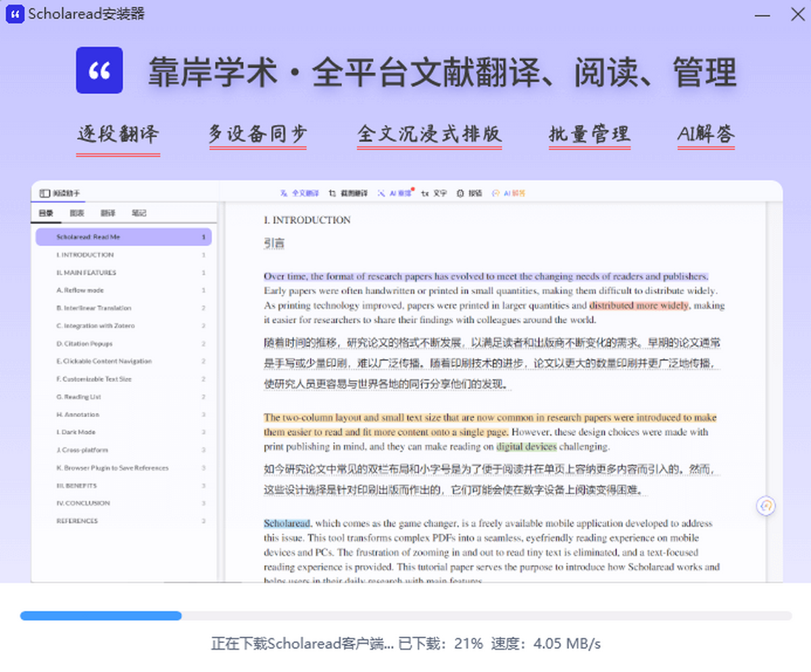This screenshot has width=811, height=672.
Task: Switch to the 图表 figures tab
Action: click(77, 214)
